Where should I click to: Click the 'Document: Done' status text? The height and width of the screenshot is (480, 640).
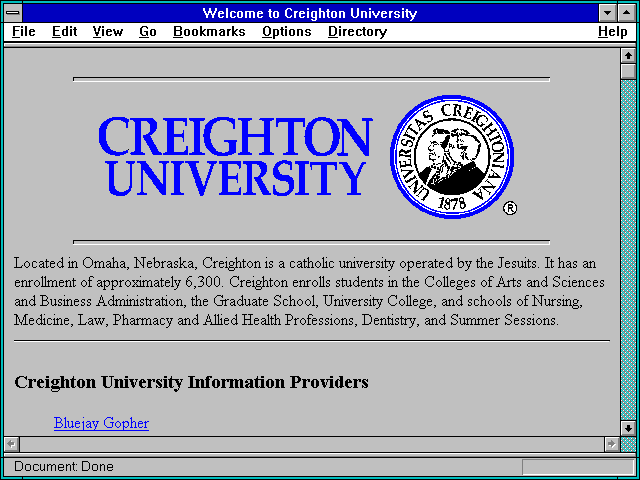tap(64, 467)
